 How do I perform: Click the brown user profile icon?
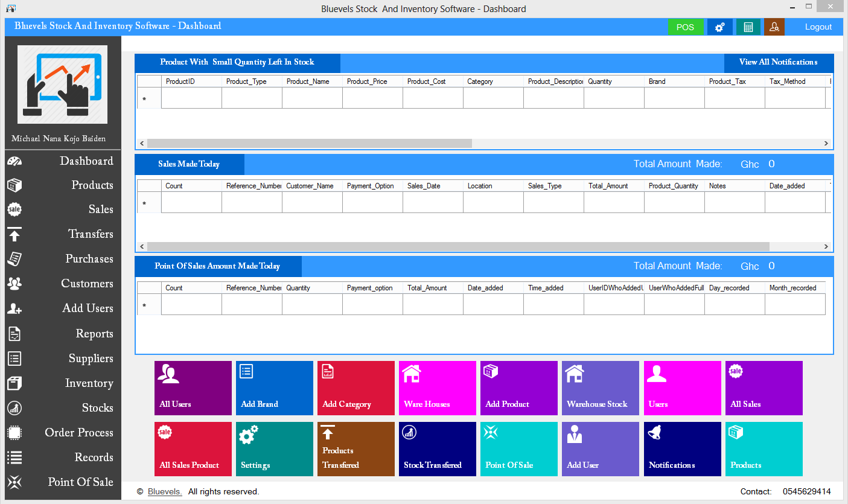pos(774,27)
